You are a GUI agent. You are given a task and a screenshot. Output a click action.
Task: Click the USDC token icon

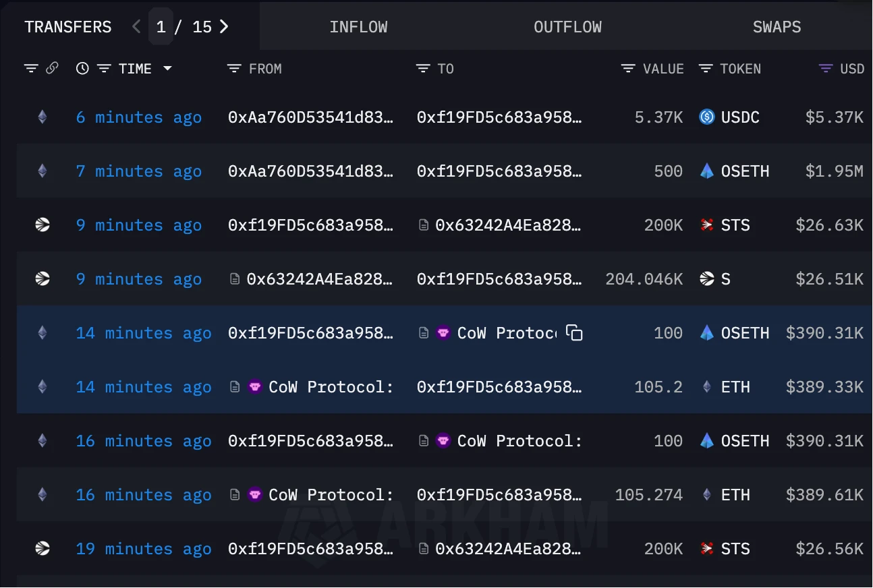click(707, 117)
